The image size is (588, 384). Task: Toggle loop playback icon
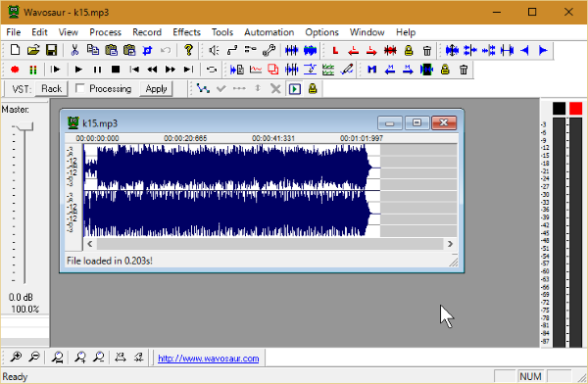[212, 70]
